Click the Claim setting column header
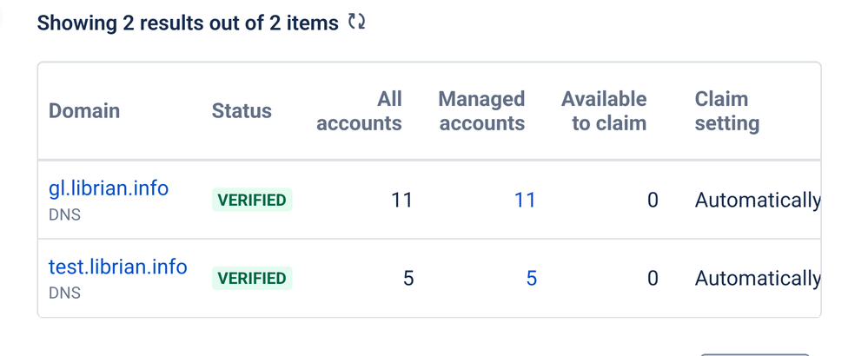The width and height of the screenshot is (868, 356). point(727,110)
